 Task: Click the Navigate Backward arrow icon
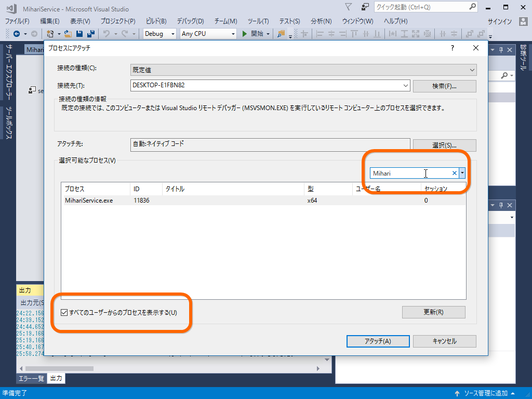click(16, 34)
